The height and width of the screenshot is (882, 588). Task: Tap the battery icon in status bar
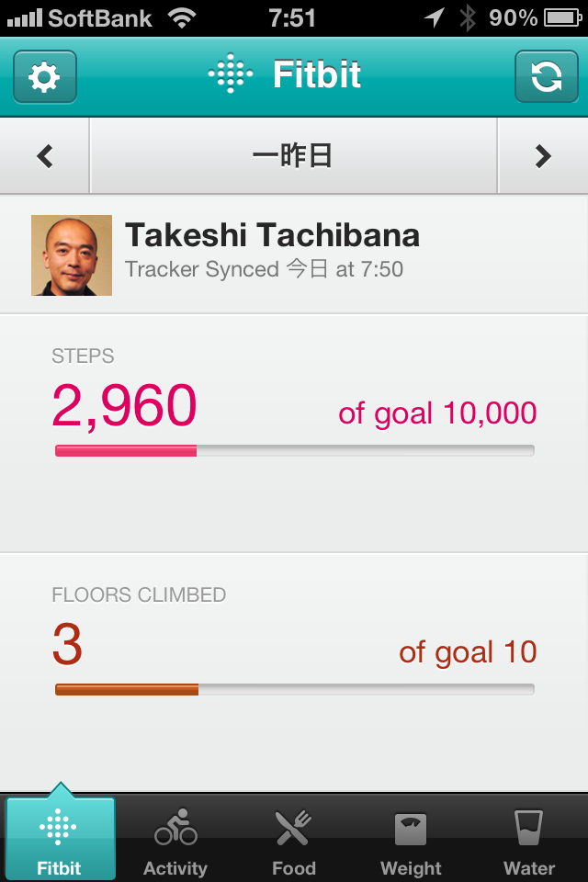point(562,17)
